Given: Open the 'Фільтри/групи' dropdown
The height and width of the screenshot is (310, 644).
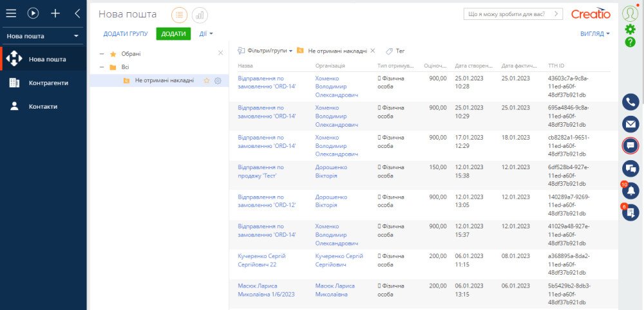Looking at the screenshot, I should [x=265, y=51].
